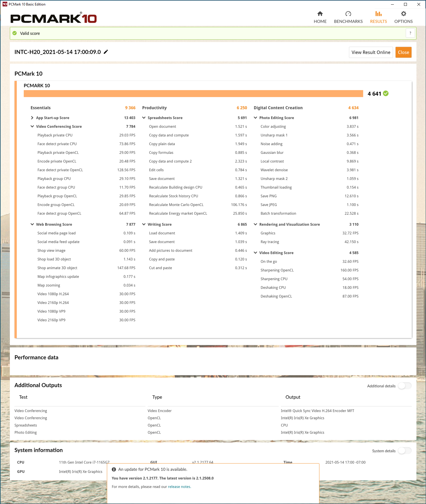426x504 pixels.
Task: Go to the HOME tab icon
Action: (320, 14)
